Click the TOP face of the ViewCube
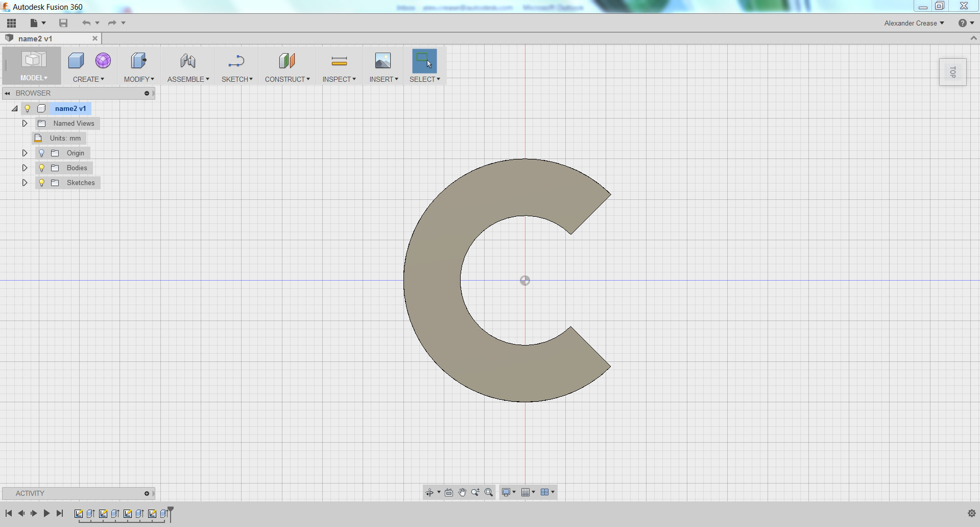 point(953,72)
